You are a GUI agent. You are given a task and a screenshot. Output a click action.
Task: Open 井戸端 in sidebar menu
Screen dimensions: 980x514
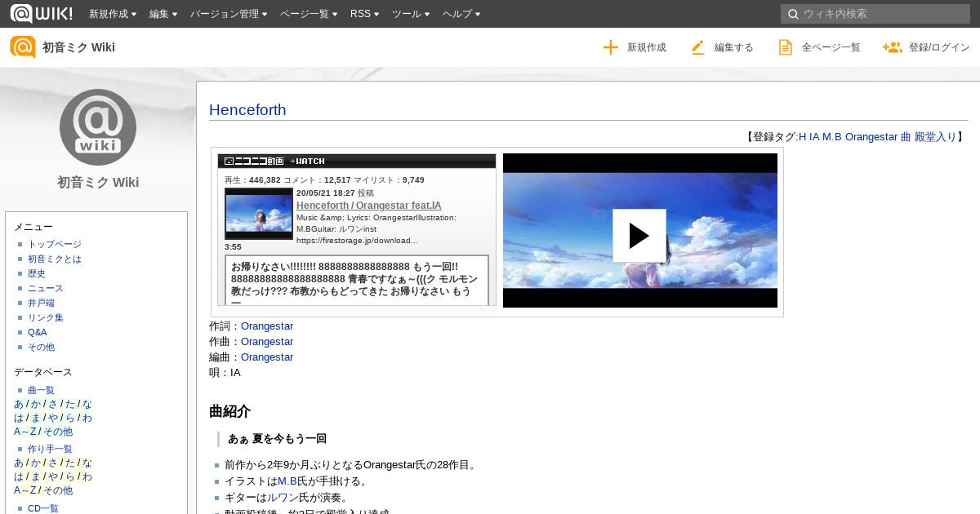pyautogui.click(x=41, y=303)
